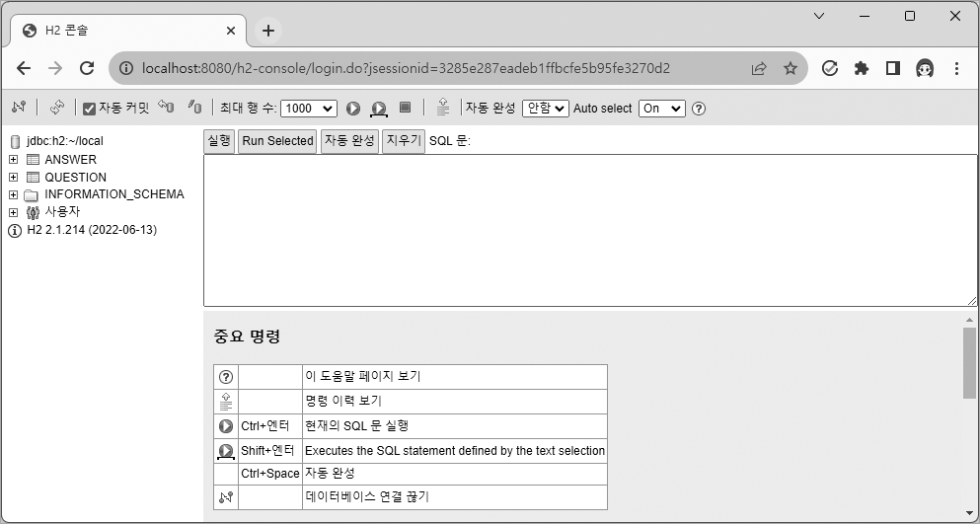Screen dimensions: 980x524
Task: Select 사용자 in the tree
Action: coord(62,211)
